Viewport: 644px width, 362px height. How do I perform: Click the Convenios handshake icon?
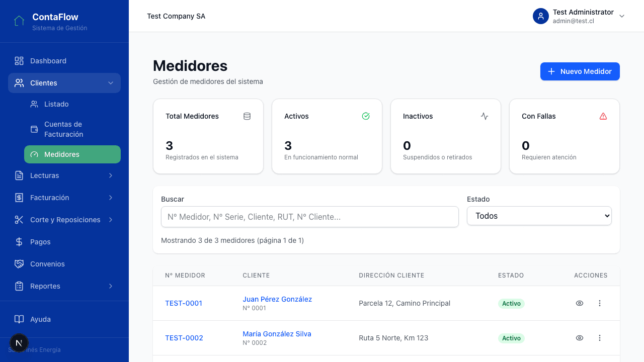tap(19, 264)
